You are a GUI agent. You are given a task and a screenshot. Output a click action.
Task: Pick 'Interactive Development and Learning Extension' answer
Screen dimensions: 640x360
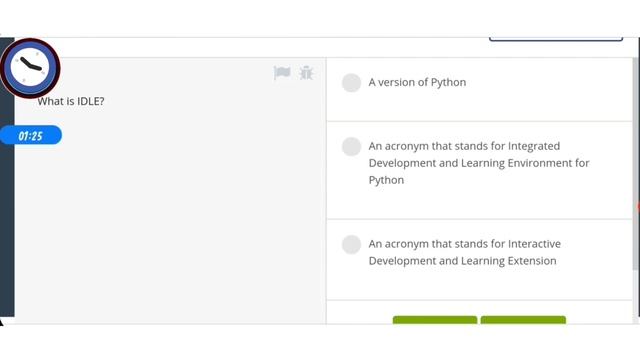click(351, 244)
